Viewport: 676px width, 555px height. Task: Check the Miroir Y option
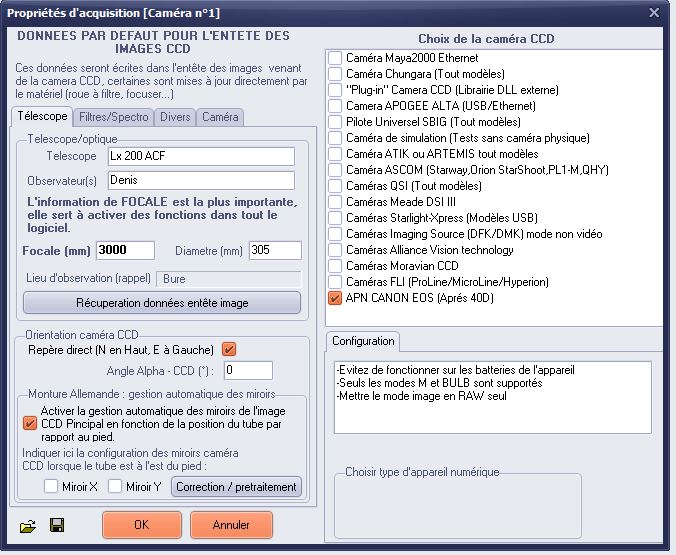pos(116,487)
